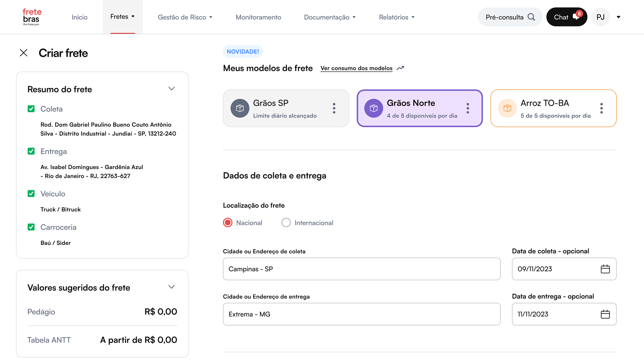Click the Cidade ou Endereço de entrega field
Viewport: 644px width, 362px height.
(361, 314)
